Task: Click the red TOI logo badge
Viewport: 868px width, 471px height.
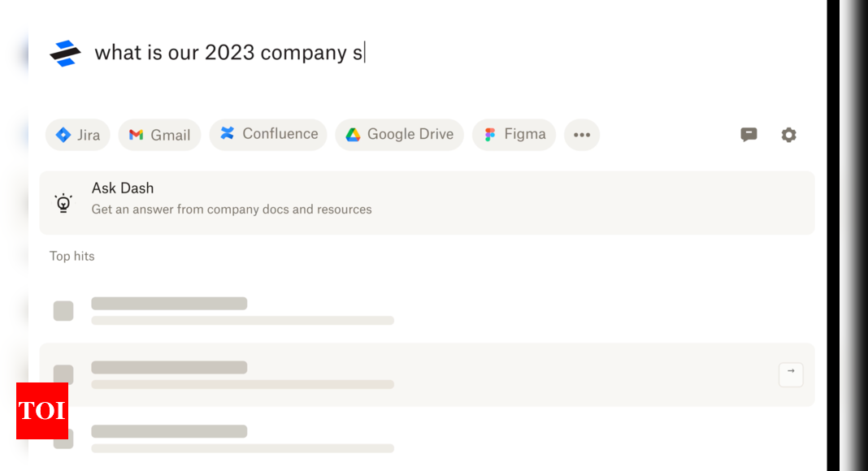Action: 42,411
